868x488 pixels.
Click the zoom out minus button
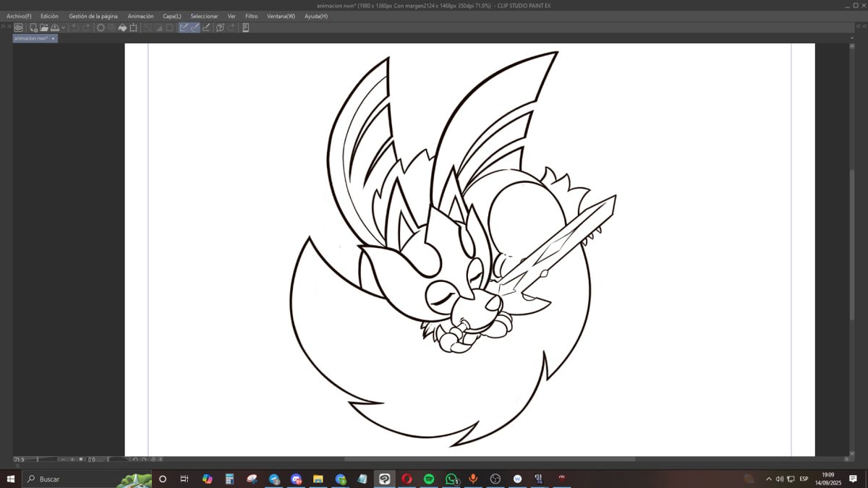coord(63,460)
